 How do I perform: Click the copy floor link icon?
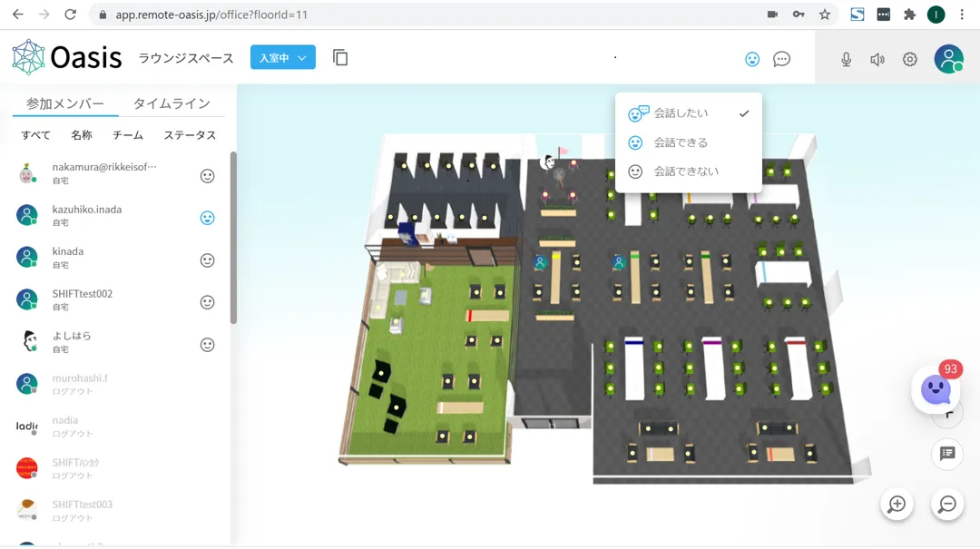coord(340,58)
